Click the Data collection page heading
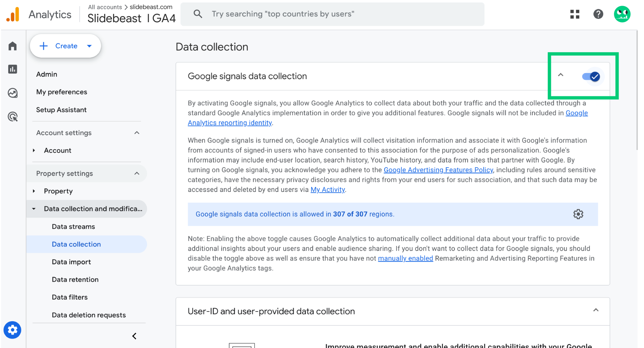Image resolution: width=644 pixels, height=348 pixels. pos(212,47)
